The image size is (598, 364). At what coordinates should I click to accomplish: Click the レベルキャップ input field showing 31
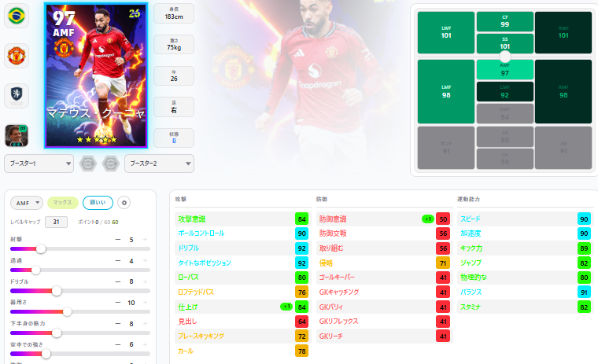(x=56, y=222)
